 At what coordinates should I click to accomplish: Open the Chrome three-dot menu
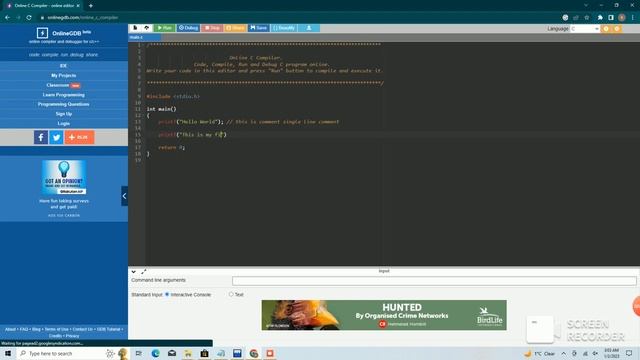click(633, 18)
